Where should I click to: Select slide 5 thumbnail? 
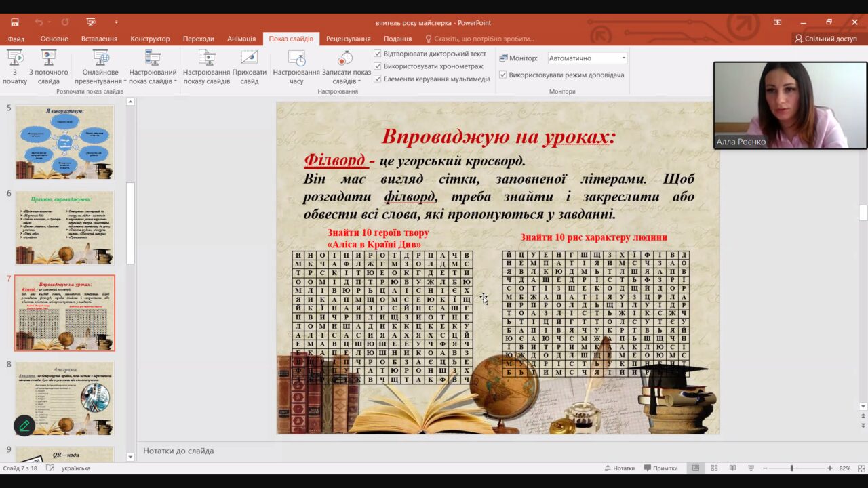(65, 142)
